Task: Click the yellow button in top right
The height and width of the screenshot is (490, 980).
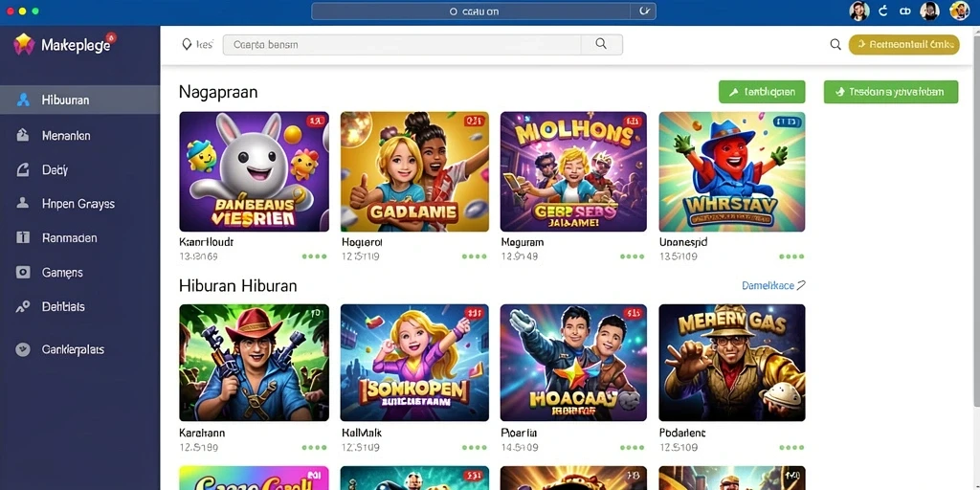Action: click(x=903, y=44)
